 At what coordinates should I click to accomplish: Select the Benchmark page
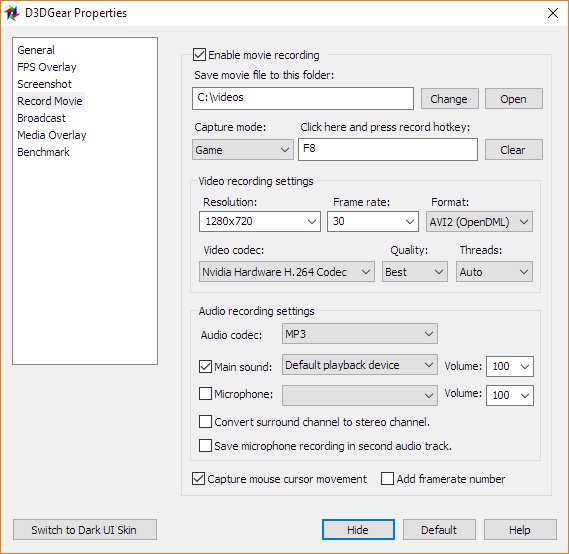tap(43, 152)
